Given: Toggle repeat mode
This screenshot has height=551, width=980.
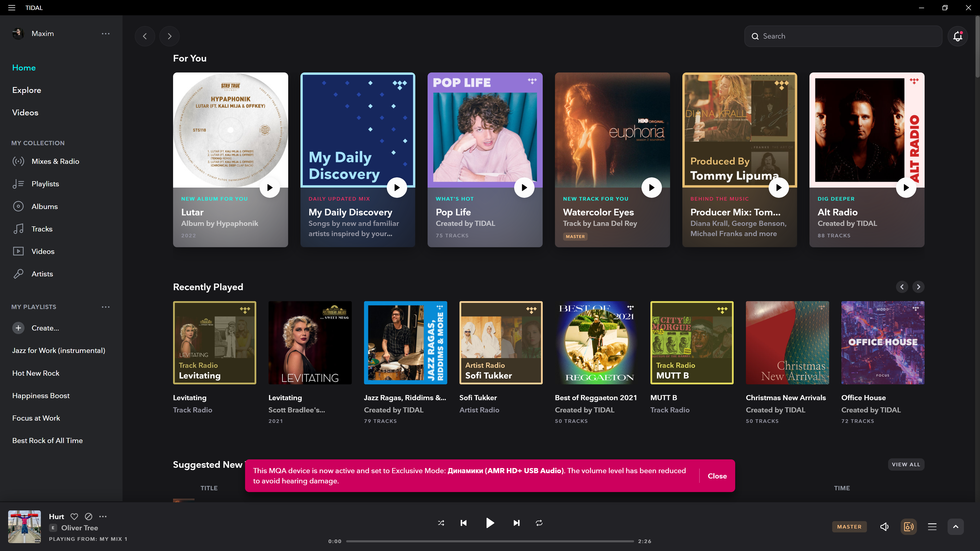Looking at the screenshot, I should click(x=539, y=523).
